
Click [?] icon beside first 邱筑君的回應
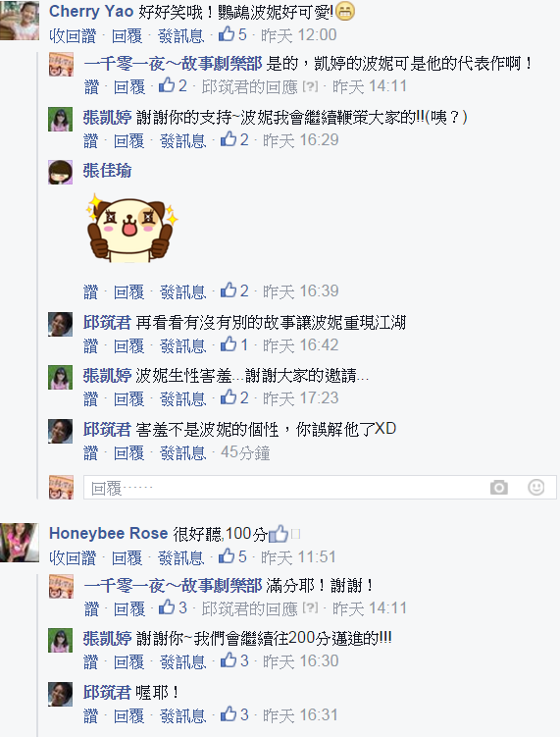click(310, 86)
